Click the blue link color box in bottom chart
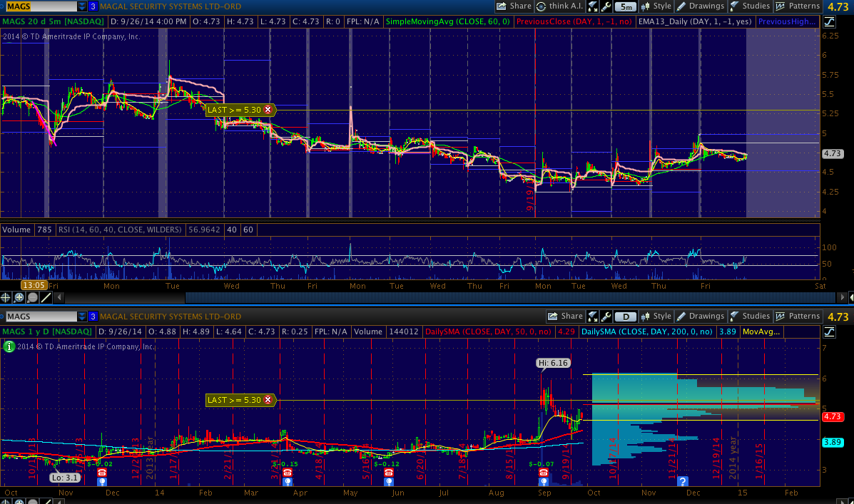 (x=93, y=317)
